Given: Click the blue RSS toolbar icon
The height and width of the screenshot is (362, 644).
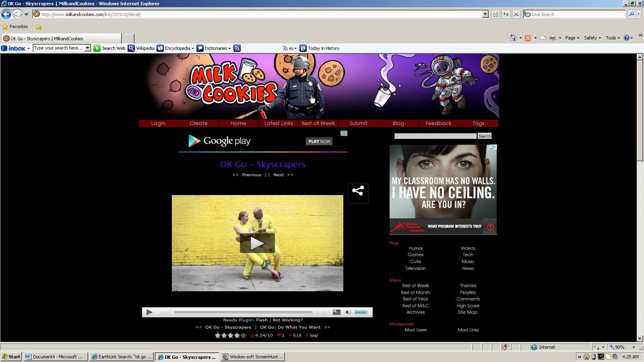Looking at the screenshot, I should pos(237,48).
